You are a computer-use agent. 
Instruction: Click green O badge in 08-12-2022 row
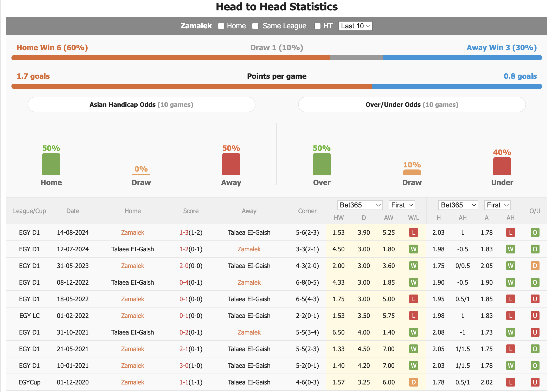click(535, 282)
